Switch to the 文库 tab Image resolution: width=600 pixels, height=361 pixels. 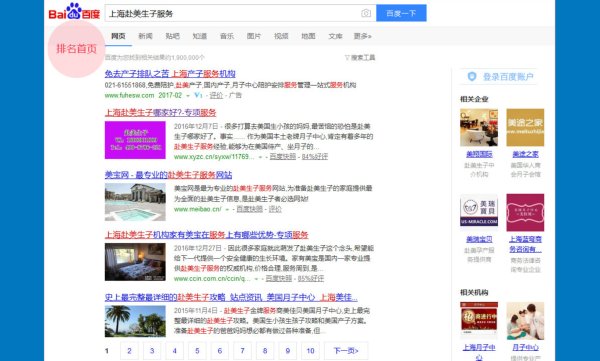click(x=335, y=36)
